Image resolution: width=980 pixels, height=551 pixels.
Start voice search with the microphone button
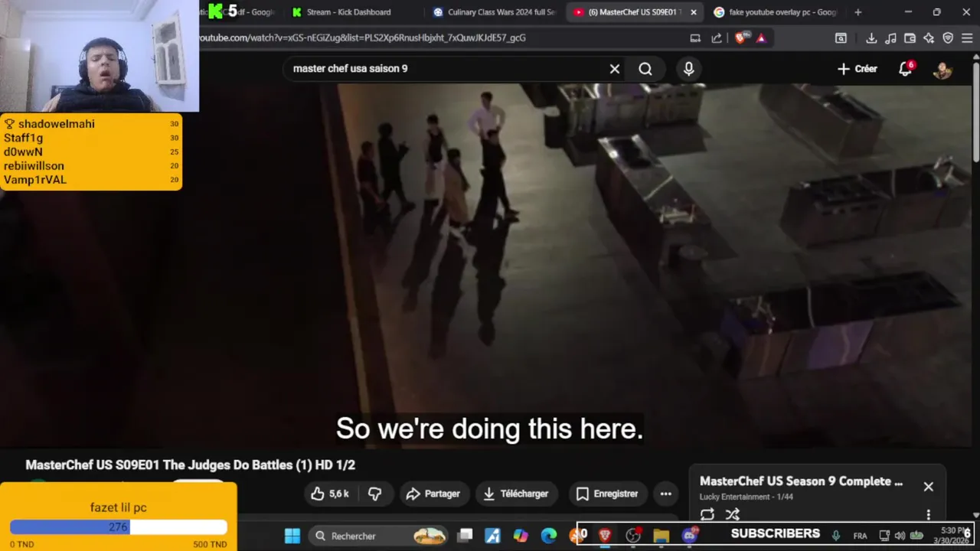[x=688, y=69]
